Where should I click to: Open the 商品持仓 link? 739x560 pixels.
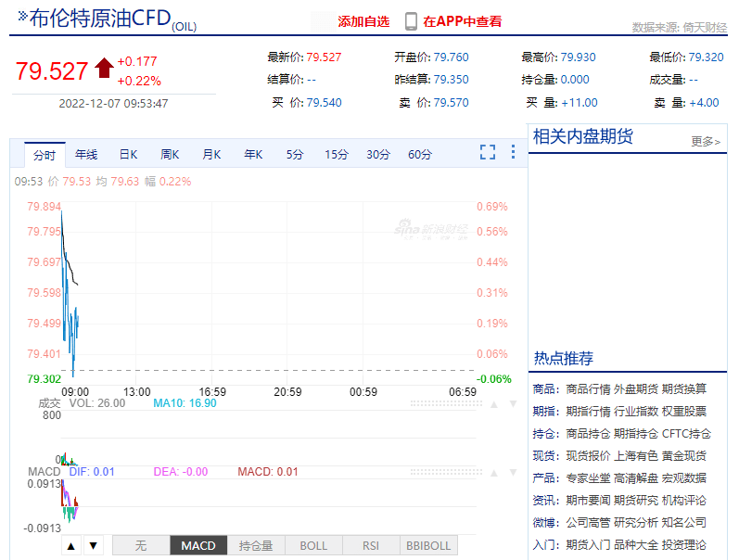pos(588,434)
